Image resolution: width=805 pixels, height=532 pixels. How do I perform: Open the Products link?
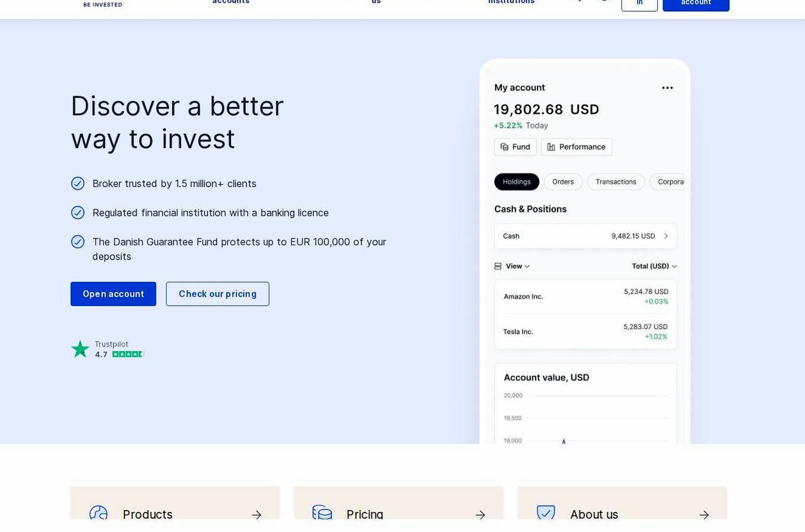click(148, 514)
